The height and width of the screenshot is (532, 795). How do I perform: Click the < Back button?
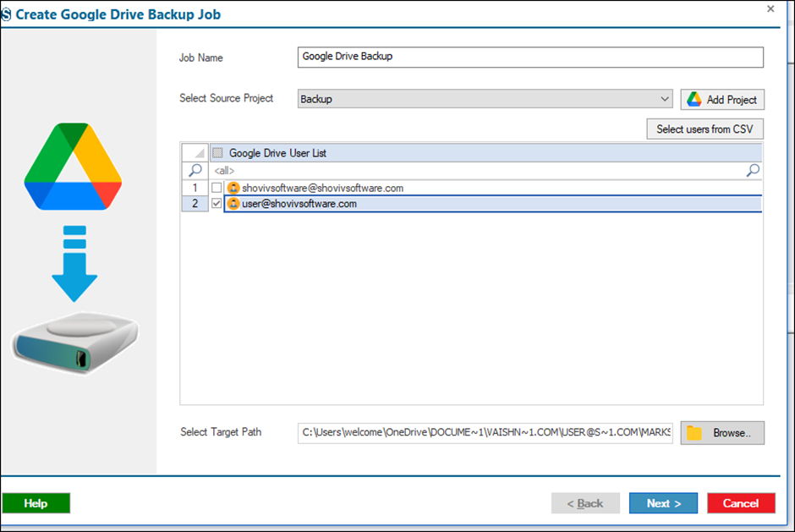585,503
